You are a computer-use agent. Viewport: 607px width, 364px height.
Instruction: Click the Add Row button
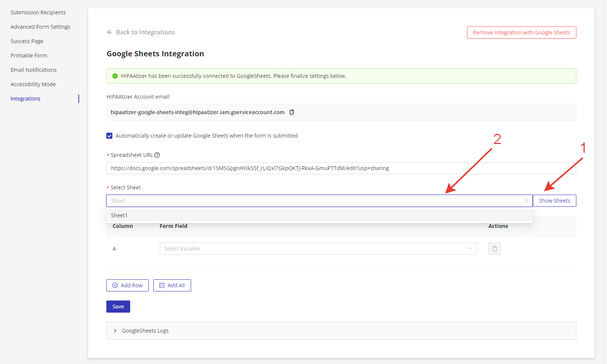[x=128, y=285]
